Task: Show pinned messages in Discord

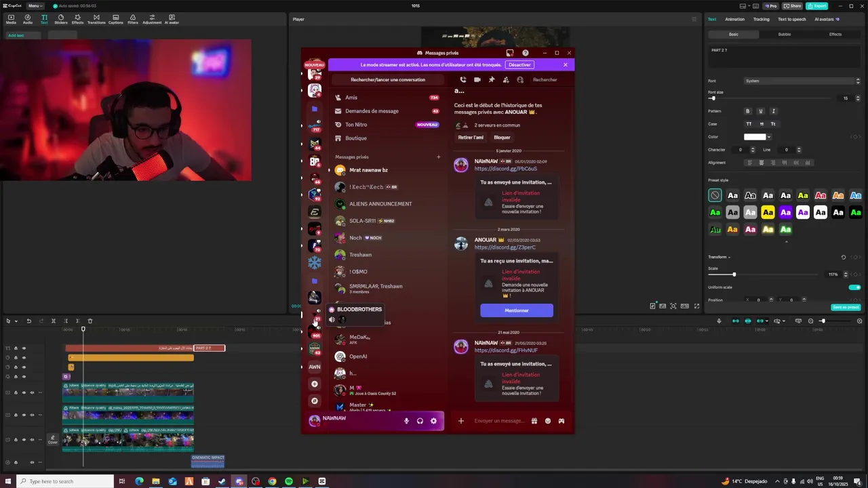Action: point(492,79)
